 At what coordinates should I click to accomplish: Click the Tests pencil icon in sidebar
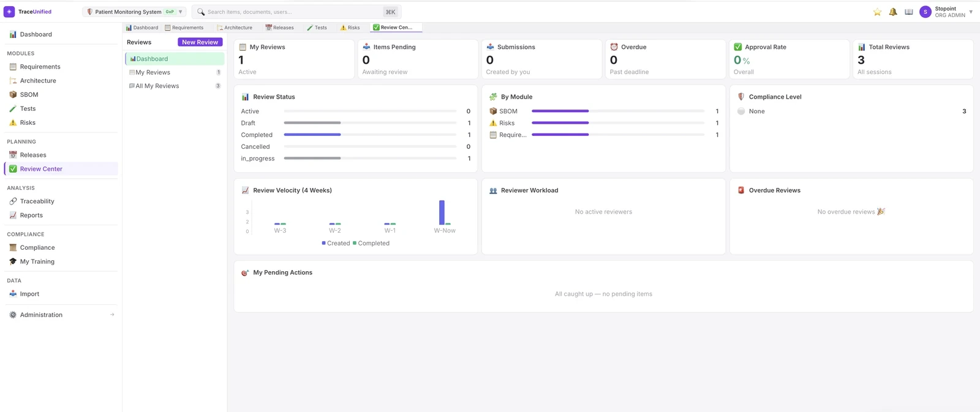pos(13,109)
